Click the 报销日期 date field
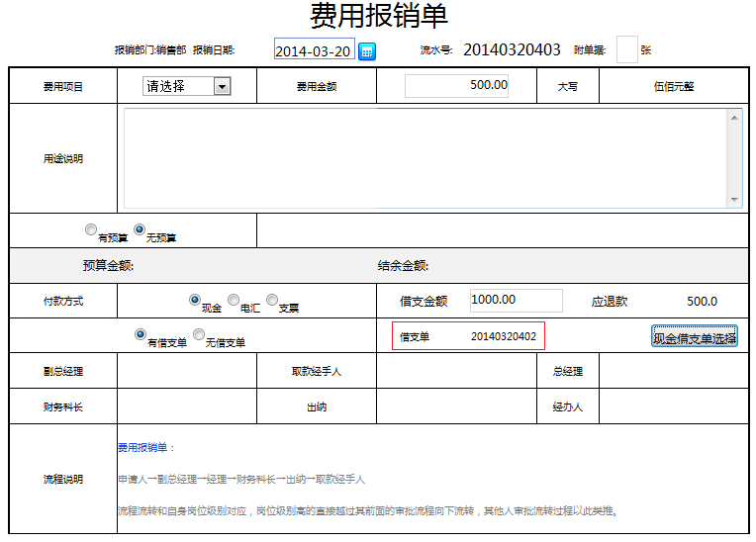 click(x=313, y=50)
